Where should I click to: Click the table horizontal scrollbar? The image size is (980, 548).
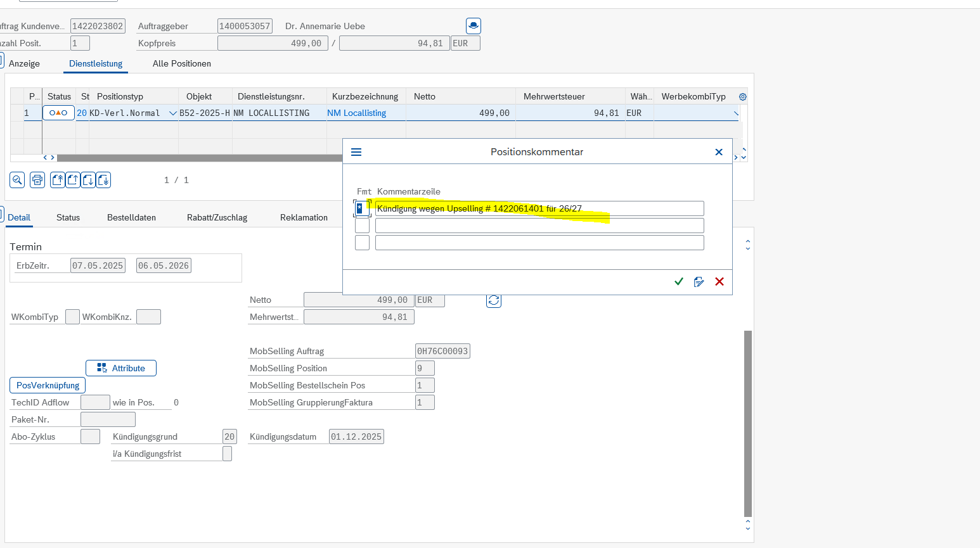200,158
